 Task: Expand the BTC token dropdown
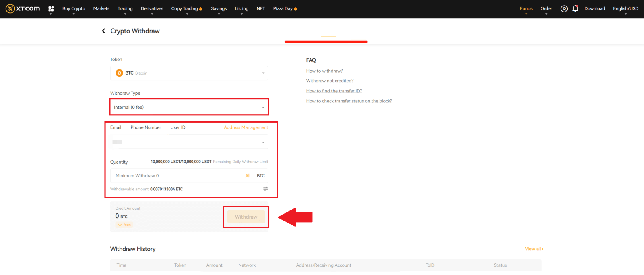click(x=189, y=73)
